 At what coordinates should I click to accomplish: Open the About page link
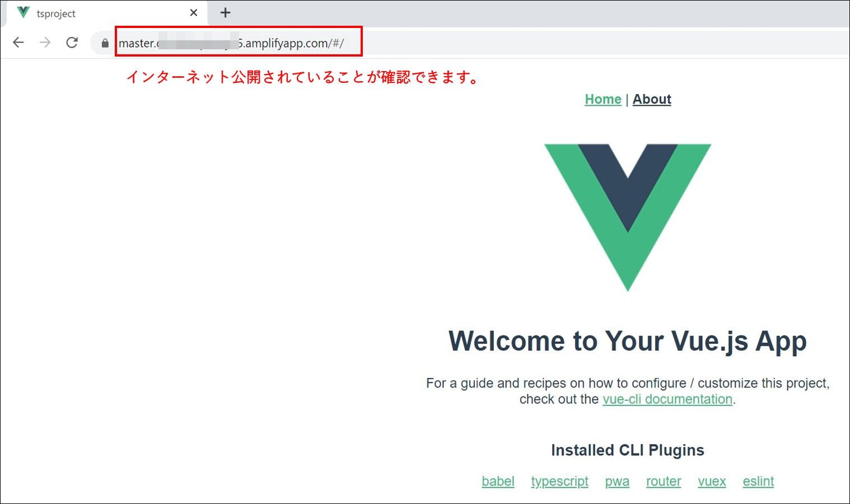(651, 99)
